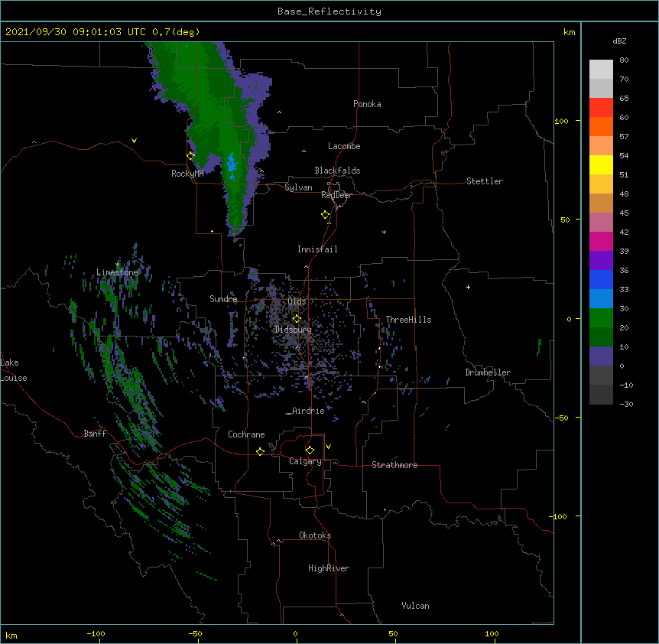Image resolution: width=659 pixels, height=644 pixels.
Task: Click the yellow diamond marker above Calgary label
Action: (x=310, y=450)
